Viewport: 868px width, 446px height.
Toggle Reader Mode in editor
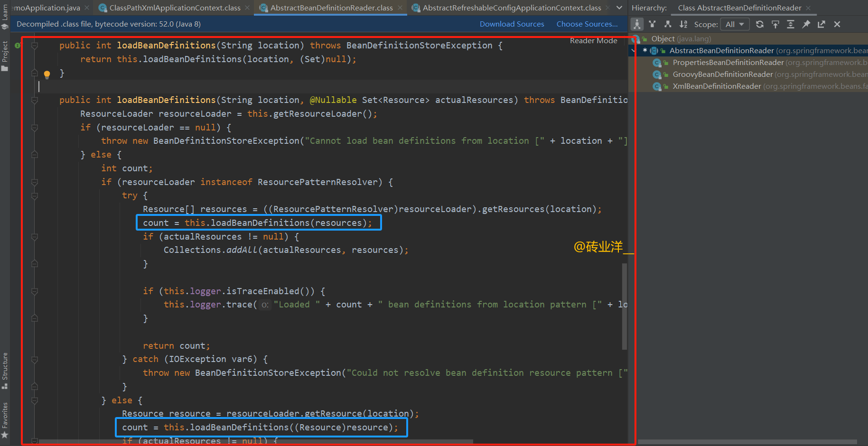(593, 41)
